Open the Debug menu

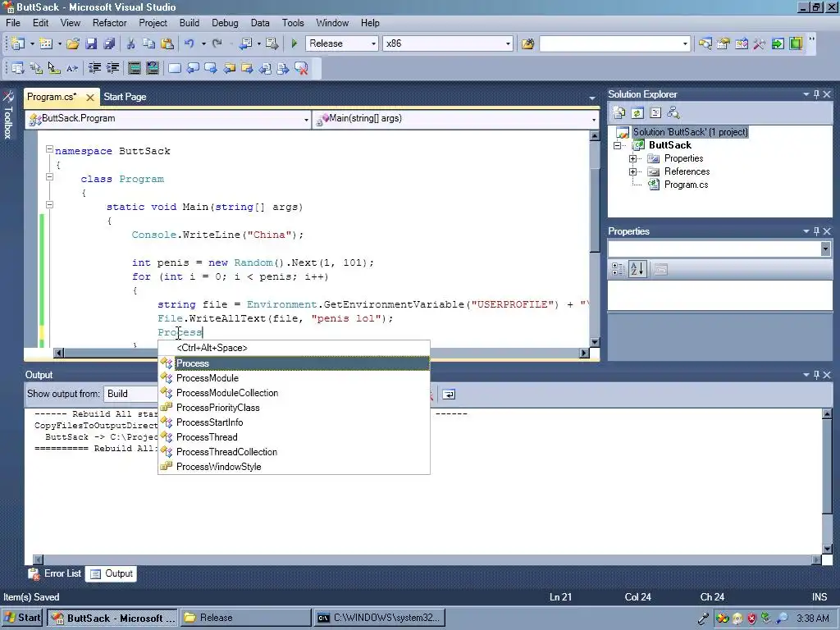(225, 23)
